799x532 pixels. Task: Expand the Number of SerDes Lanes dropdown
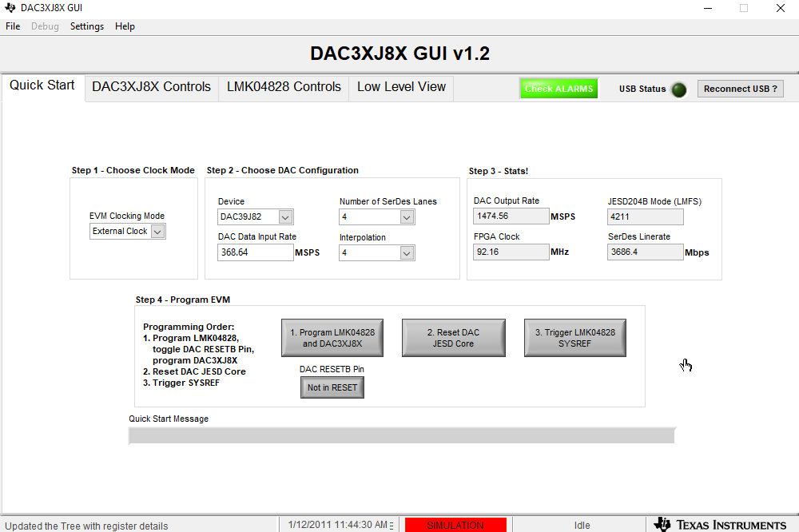(407, 217)
